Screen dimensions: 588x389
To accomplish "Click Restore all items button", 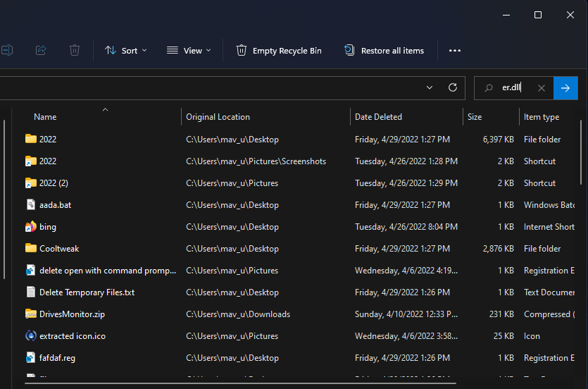I will point(384,51).
